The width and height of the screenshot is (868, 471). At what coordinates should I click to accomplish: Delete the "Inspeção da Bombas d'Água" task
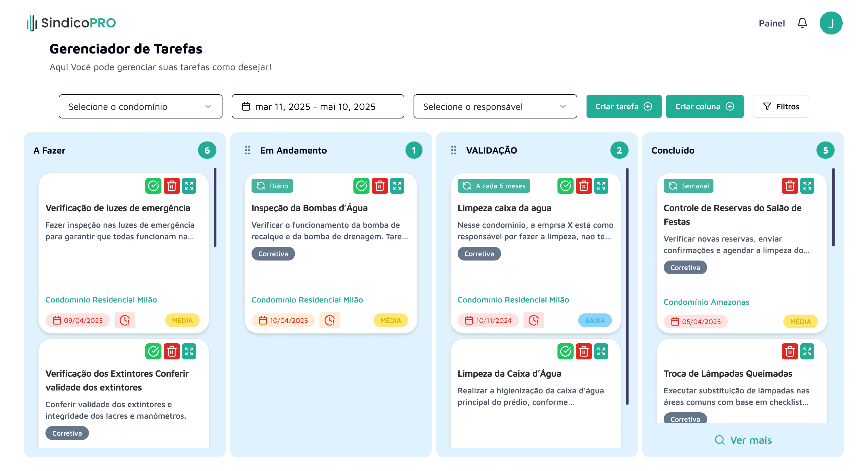tap(380, 185)
